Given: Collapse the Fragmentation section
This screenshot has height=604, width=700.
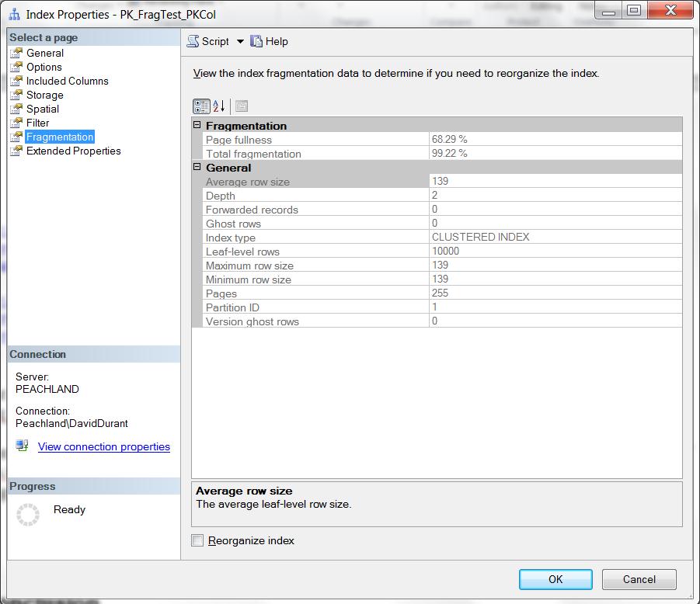Looking at the screenshot, I should [x=197, y=125].
